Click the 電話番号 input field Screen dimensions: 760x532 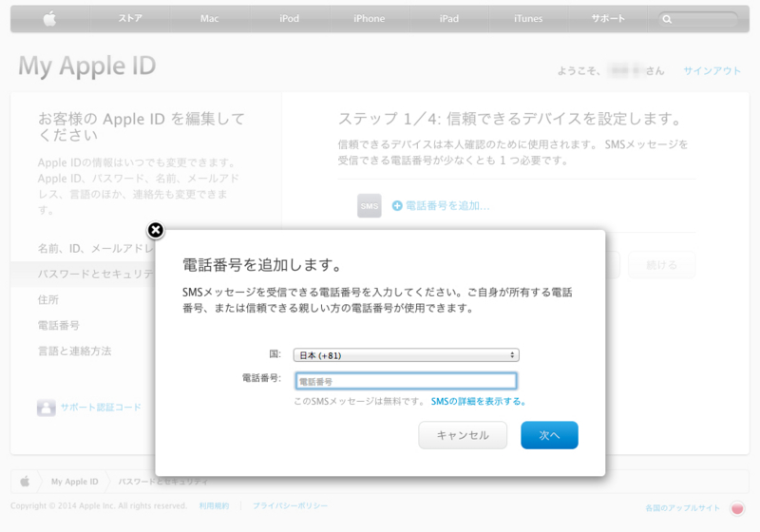[407, 381]
